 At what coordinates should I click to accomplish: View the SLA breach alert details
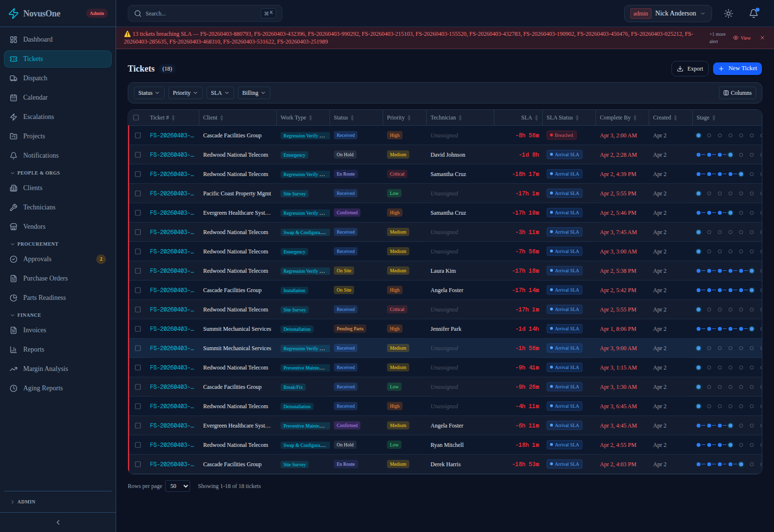(x=742, y=38)
